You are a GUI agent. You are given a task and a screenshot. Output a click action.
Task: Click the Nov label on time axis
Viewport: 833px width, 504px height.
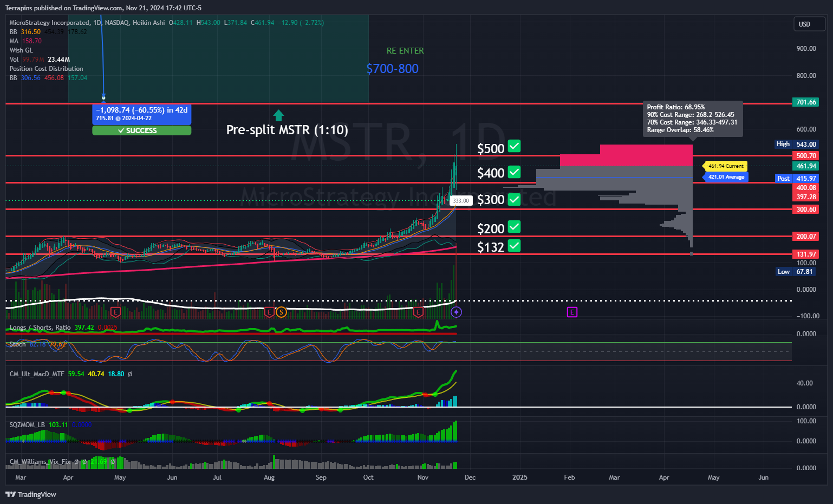pos(423,477)
